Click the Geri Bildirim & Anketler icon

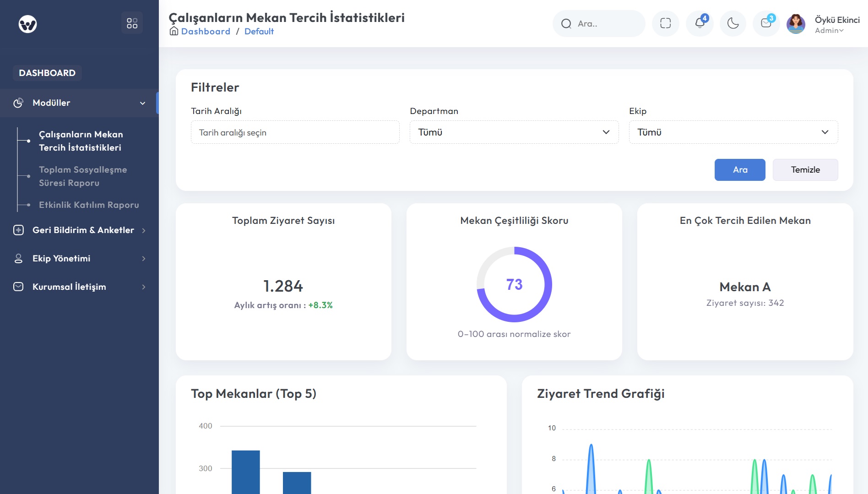(x=18, y=230)
